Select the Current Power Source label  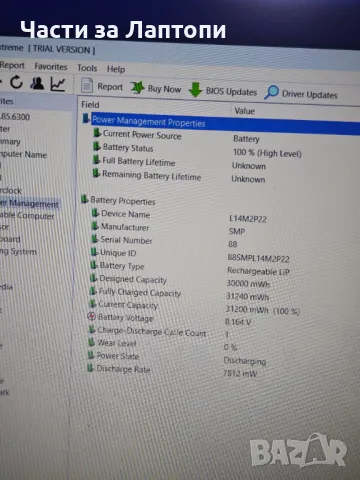(142, 135)
